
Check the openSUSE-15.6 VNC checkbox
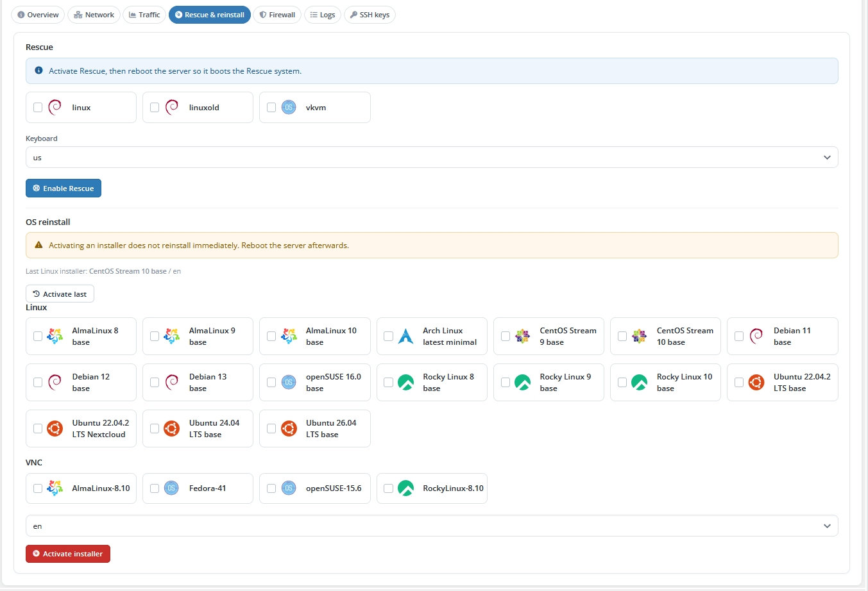(x=271, y=488)
